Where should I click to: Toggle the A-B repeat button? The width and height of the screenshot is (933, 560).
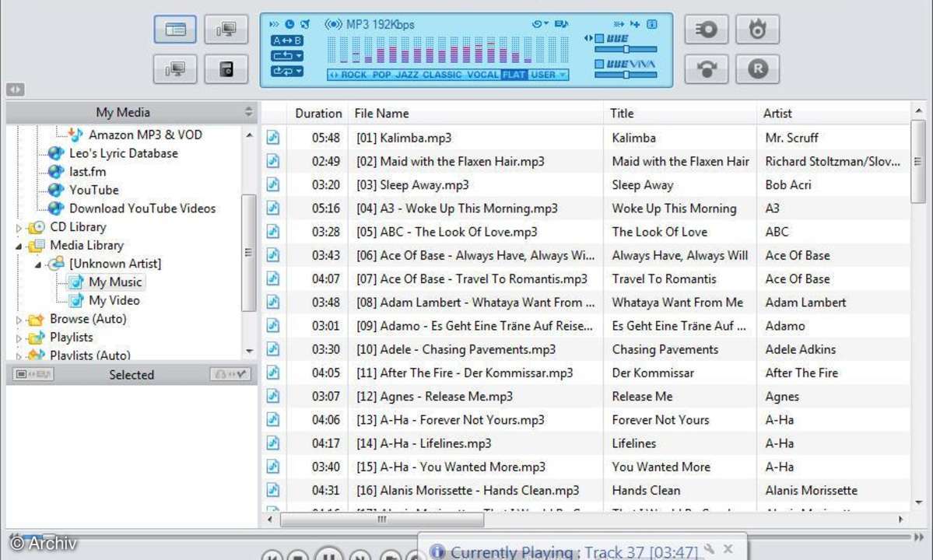coord(287,40)
